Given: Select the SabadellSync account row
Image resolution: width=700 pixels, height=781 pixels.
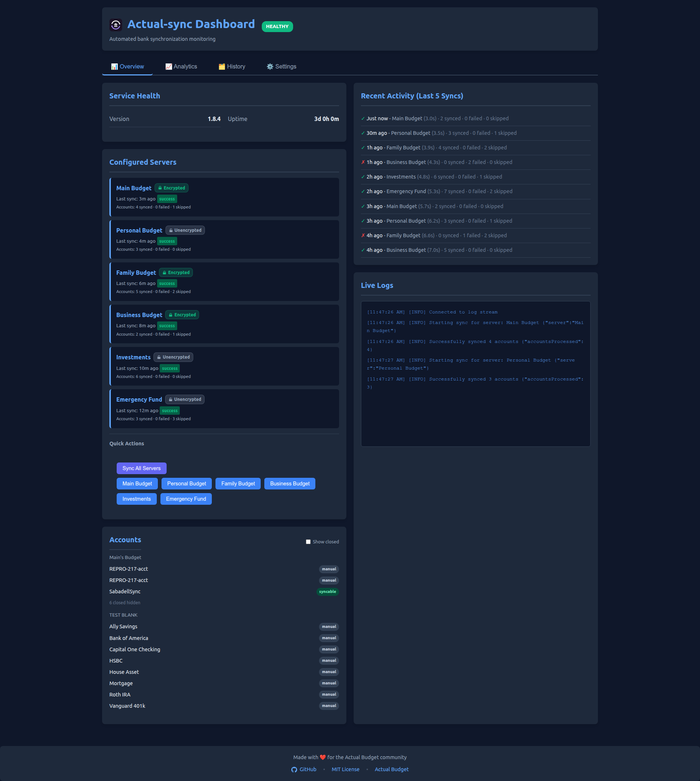Looking at the screenshot, I should click(x=224, y=592).
